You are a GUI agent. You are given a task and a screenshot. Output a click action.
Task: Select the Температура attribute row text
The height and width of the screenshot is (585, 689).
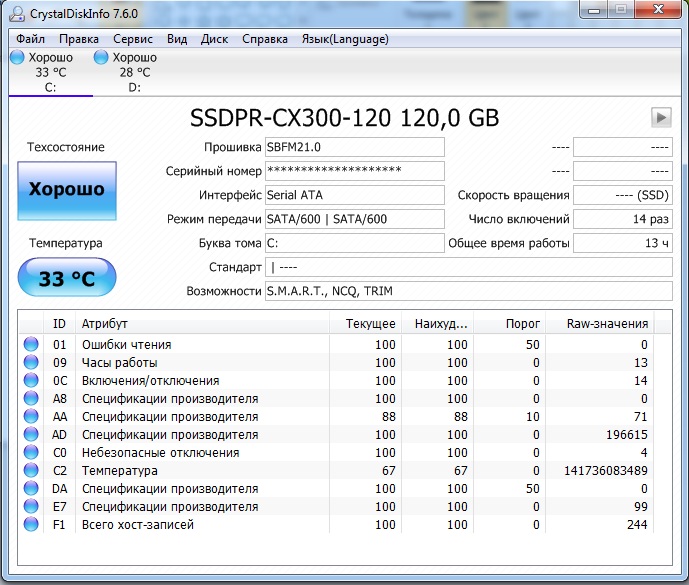tap(120, 470)
